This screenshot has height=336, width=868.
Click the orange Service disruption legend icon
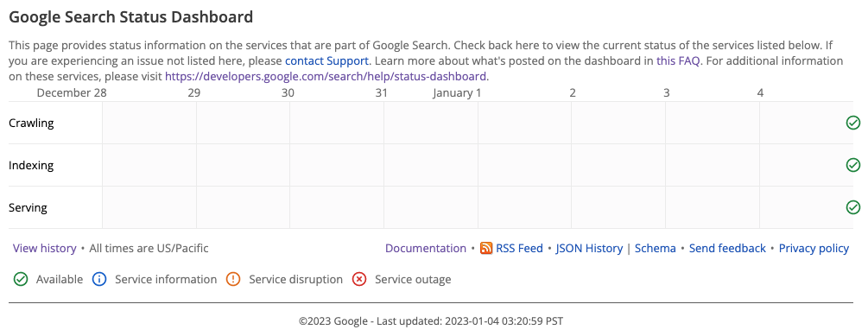pos(233,280)
